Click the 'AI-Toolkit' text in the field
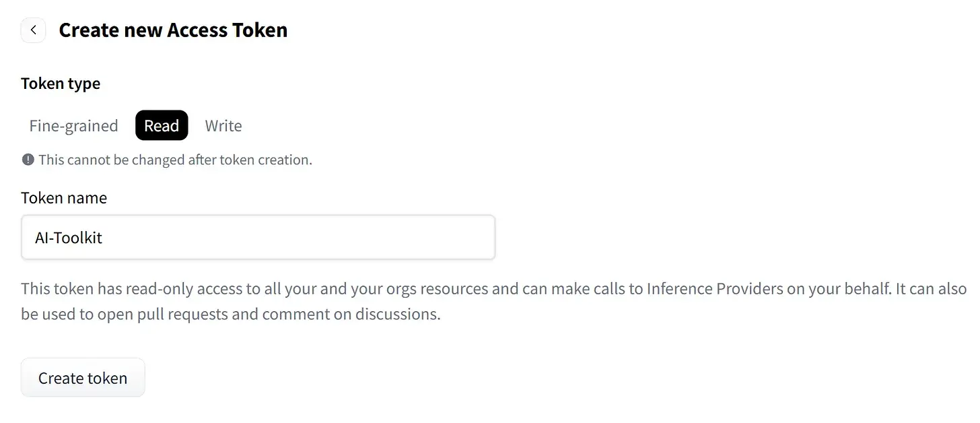This screenshot has height=423, width=980. pos(69,238)
